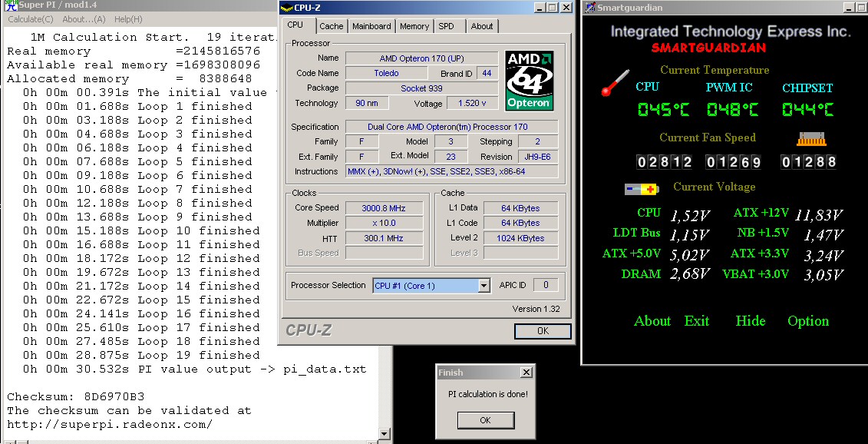Image resolution: width=868 pixels, height=444 pixels.
Task: Click the Instructions field listing MMX, SSE
Action: coord(452,172)
